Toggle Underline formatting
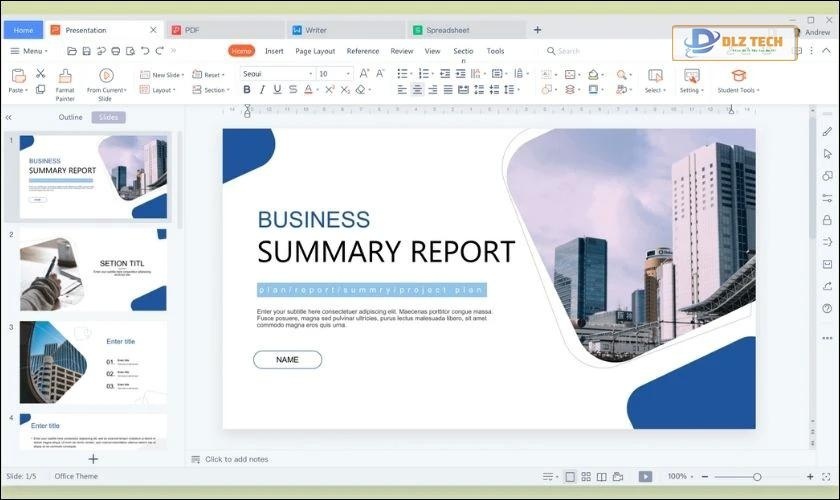 point(278,90)
